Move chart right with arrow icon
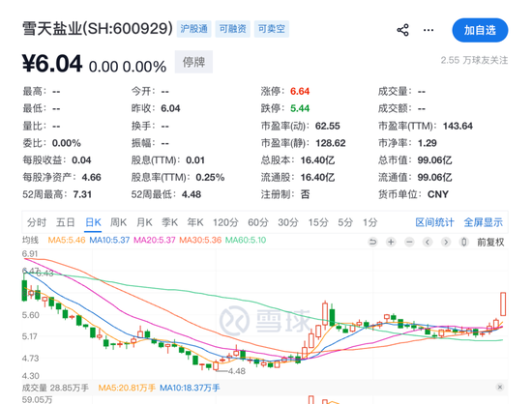The height and width of the screenshot is (404, 532). pos(446,242)
